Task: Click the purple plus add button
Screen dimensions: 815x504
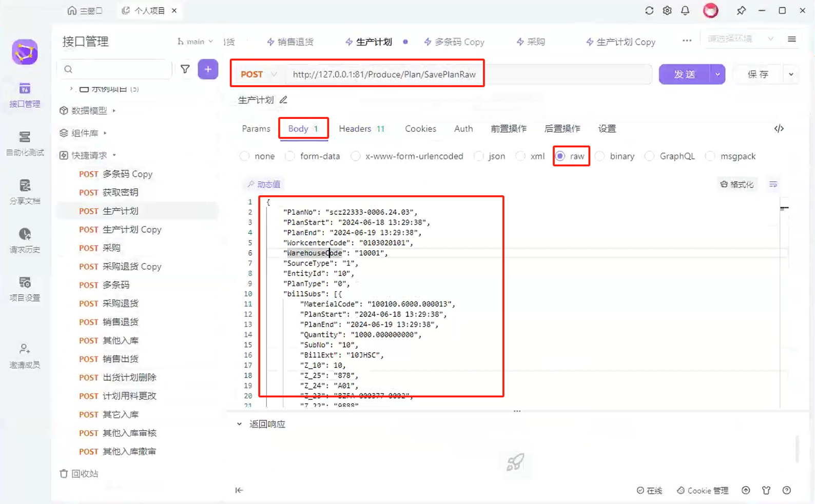Action: [x=208, y=69]
